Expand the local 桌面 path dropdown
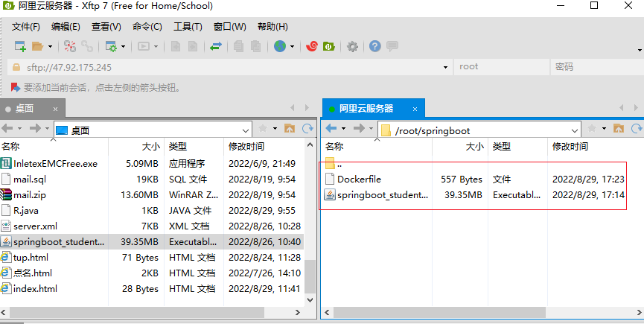The height and width of the screenshot is (324, 644). tap(246, 131)
